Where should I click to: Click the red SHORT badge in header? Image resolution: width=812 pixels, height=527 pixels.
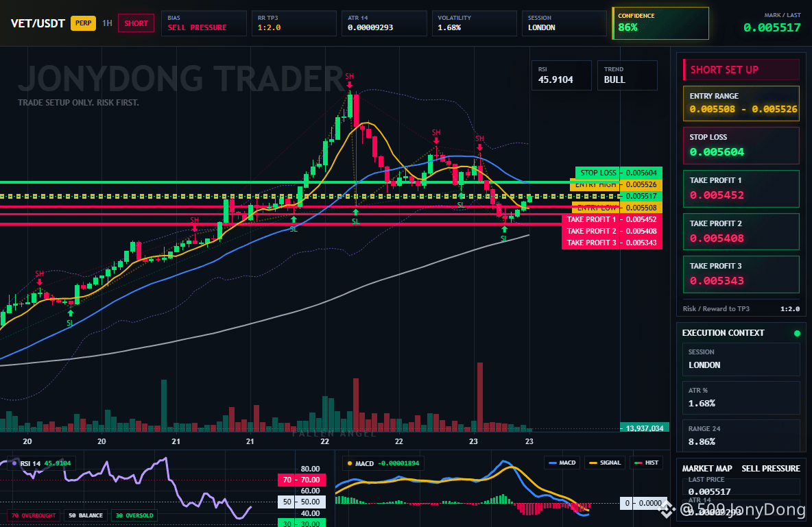pyautogui.click(x=136, y=23)
